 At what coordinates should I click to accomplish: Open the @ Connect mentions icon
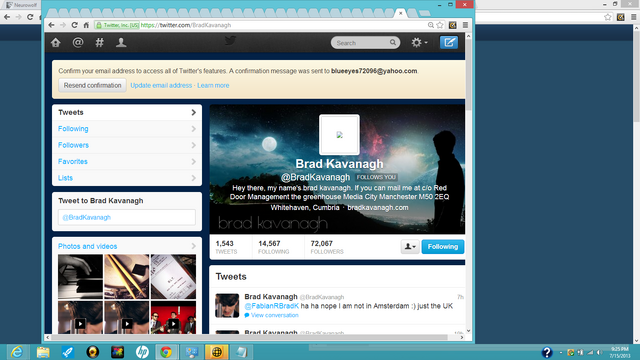click(x=78, y=42)
